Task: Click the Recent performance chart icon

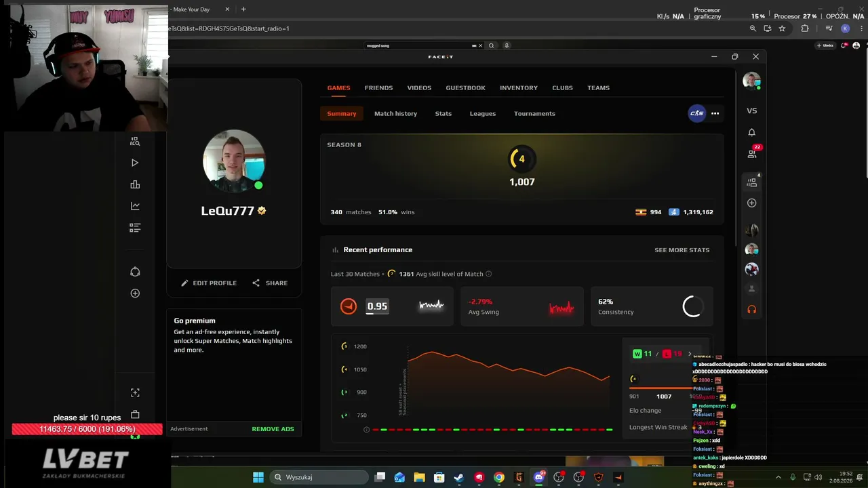Action: (335, 250)
